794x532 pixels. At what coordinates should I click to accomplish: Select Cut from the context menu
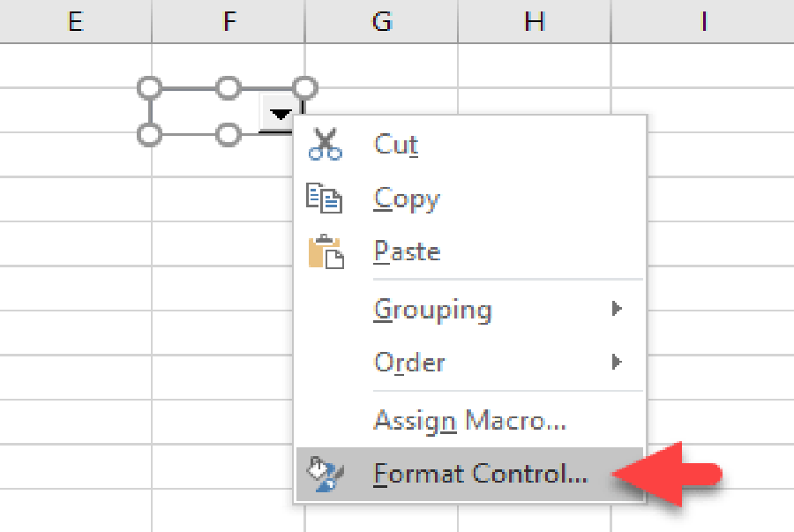point(469,145)
